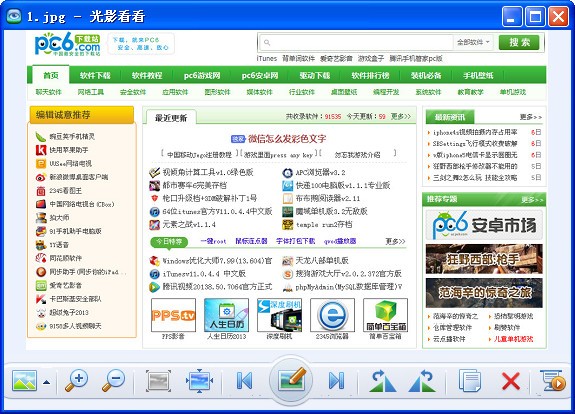575x414 pixels.
Task: Click the search input field
Action: 356,42
